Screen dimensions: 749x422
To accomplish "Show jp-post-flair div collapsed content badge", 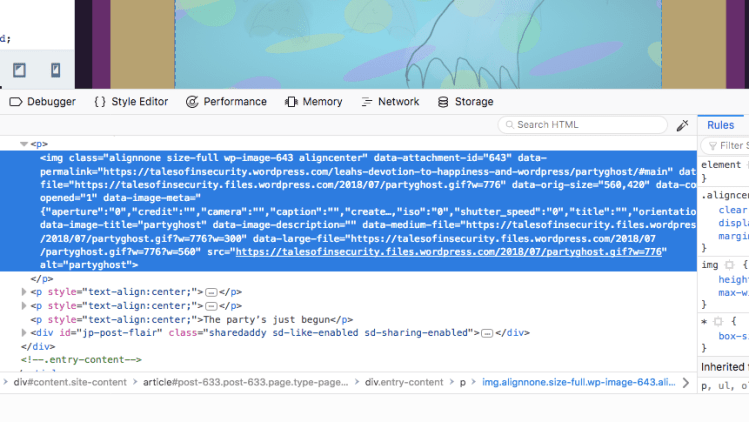I will pyautogui.click(x=487, y=333).
